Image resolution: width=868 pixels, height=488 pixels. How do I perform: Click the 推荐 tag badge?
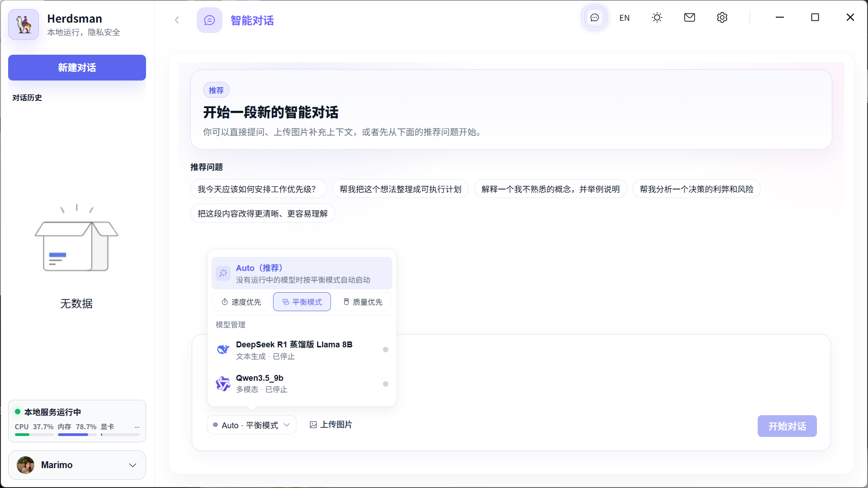216,90
